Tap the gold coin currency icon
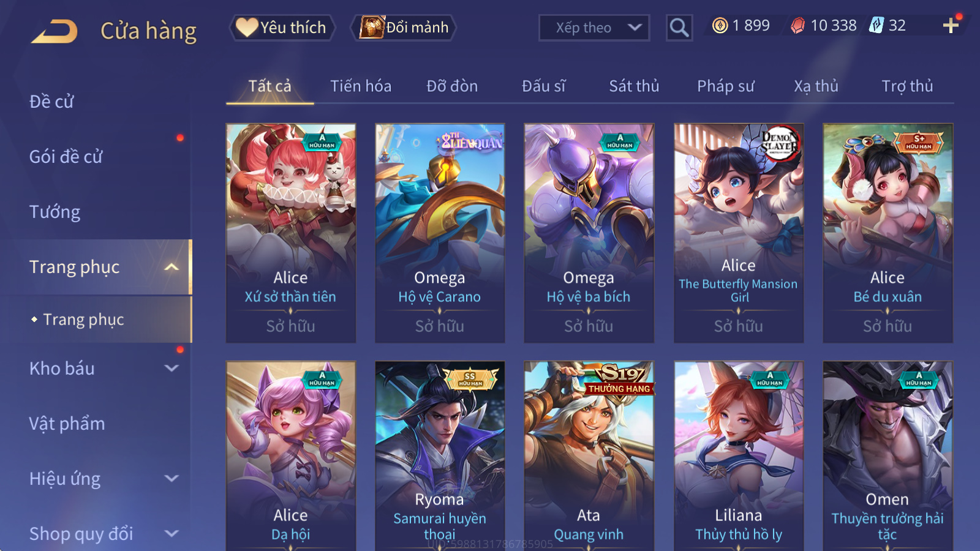Screen dimensions: 980x551 point(720,26)
